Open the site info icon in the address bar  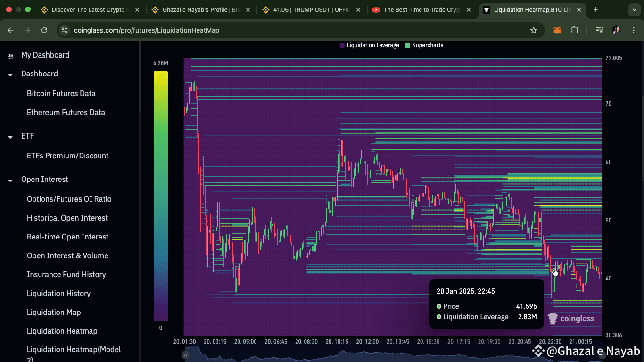tap(65, 30)
